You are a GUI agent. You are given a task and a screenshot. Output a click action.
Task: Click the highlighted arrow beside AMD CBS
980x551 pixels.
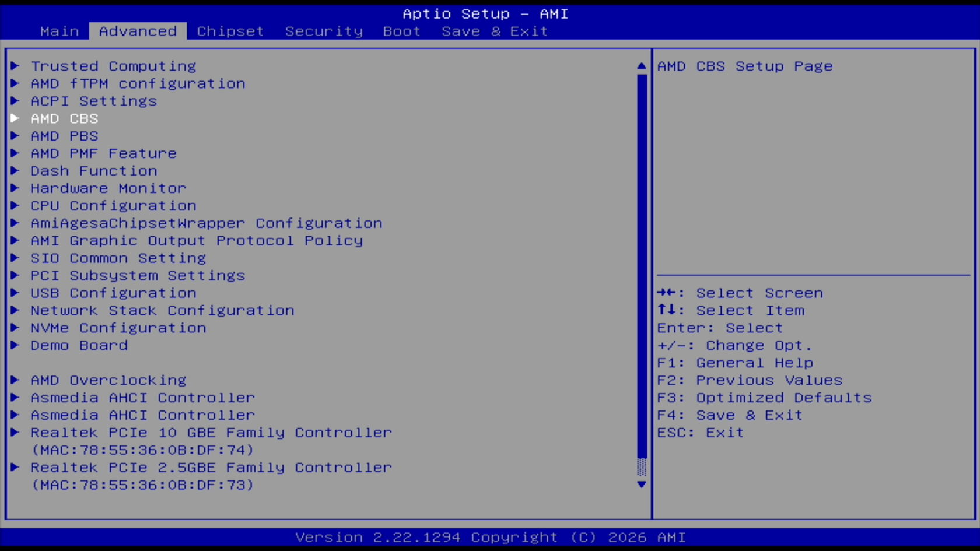pos(15,118)
